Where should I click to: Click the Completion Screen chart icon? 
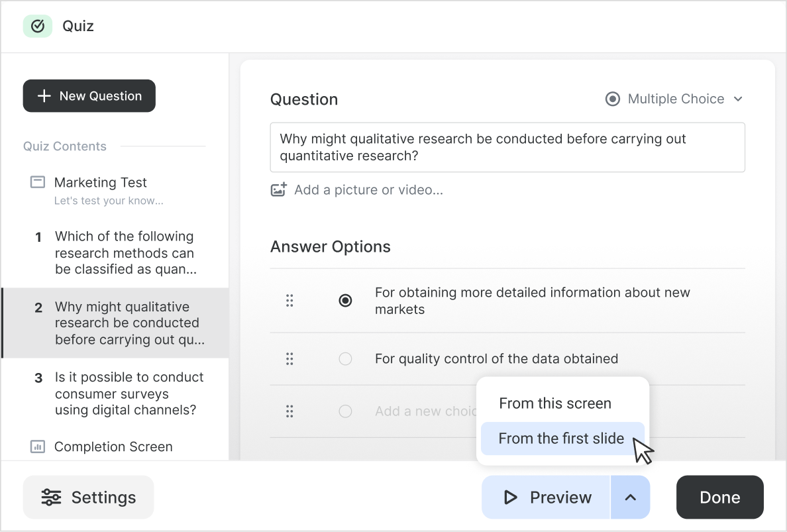(38, 447)
